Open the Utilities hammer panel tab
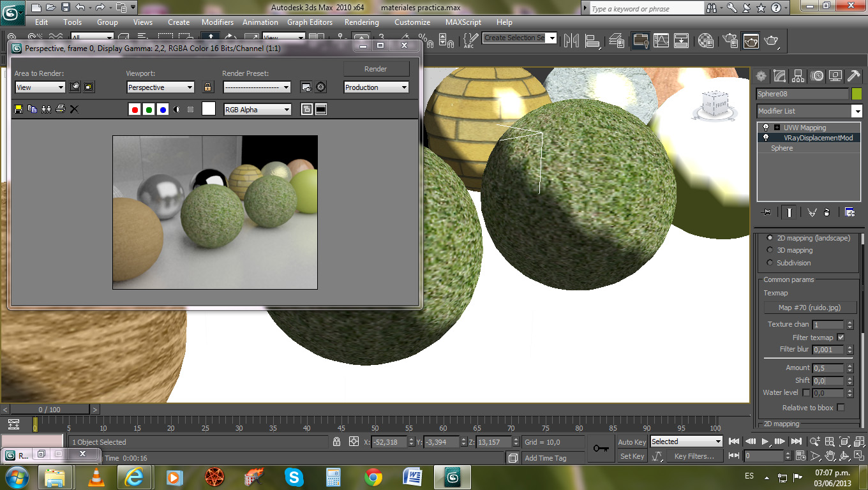 point(854,76)
